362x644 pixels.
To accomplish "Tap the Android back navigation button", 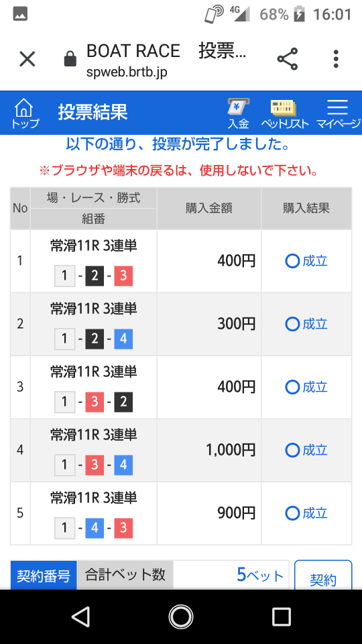I will click(80, 616).
